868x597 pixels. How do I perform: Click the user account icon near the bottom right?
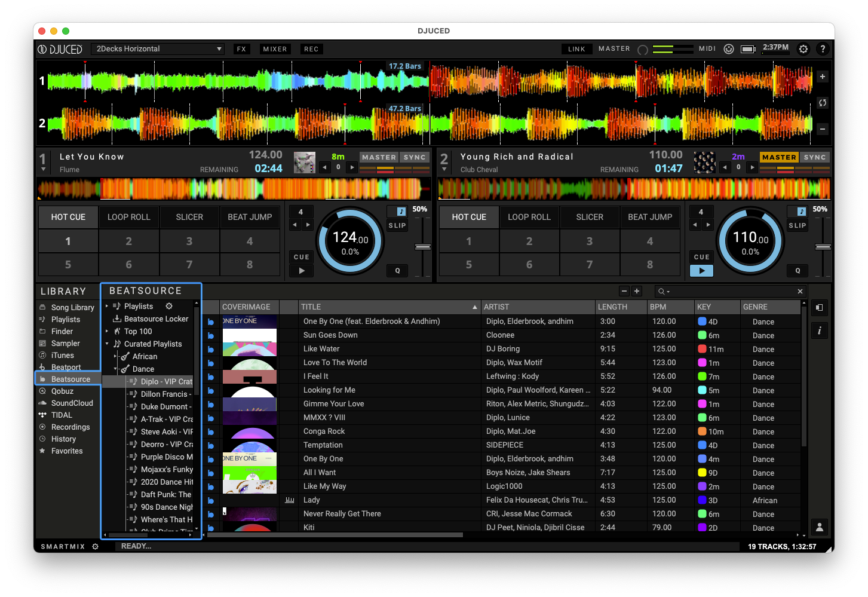[x=819, y=527]
